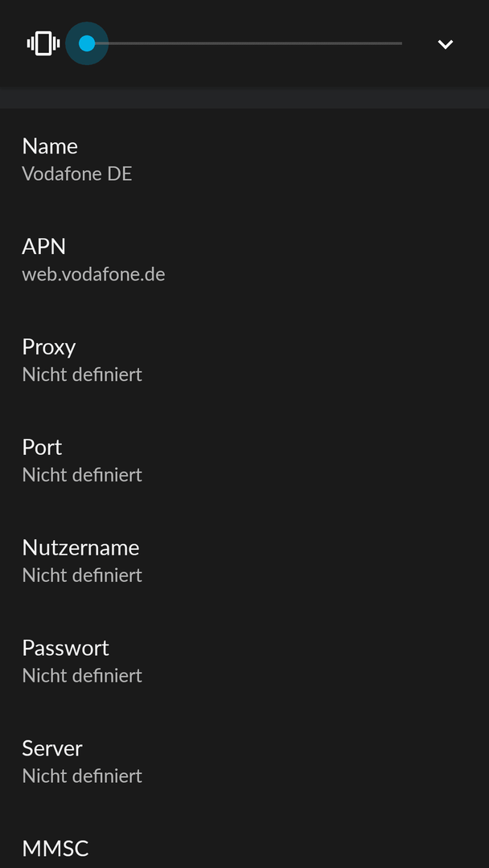This screenshot has height=868, width=489.
Task: Tap Nicht definiert under Nutzername
Action: coord(82,575)
